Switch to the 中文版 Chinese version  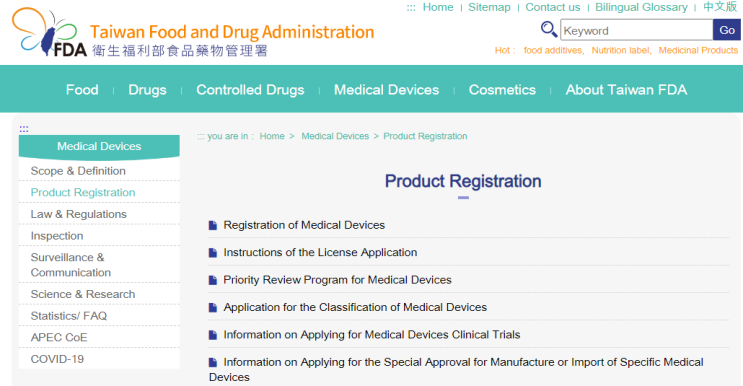(x=720, y=7)
